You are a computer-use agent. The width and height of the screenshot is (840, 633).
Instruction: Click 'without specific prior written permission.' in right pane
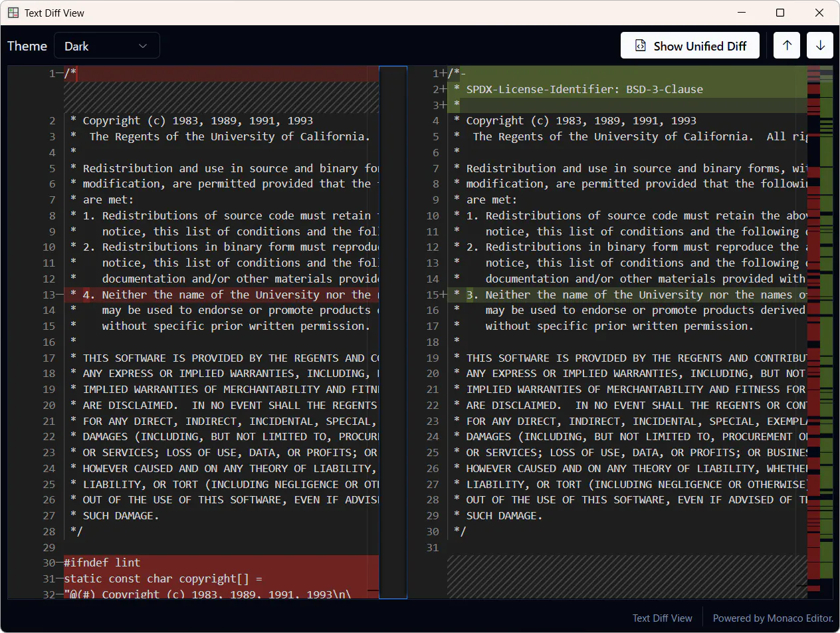coord(619,326)
